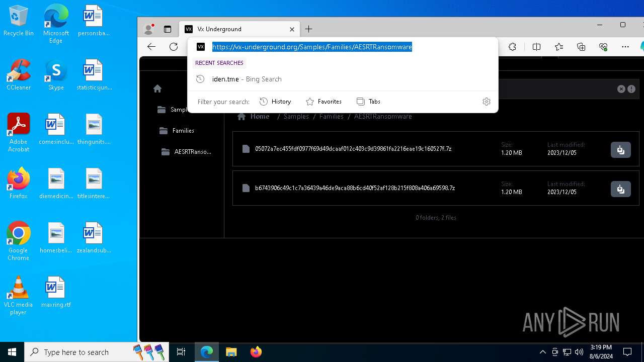Open address bar search settings gear
Viewport: 644px width, 362px height.
(x=487, y=102)
